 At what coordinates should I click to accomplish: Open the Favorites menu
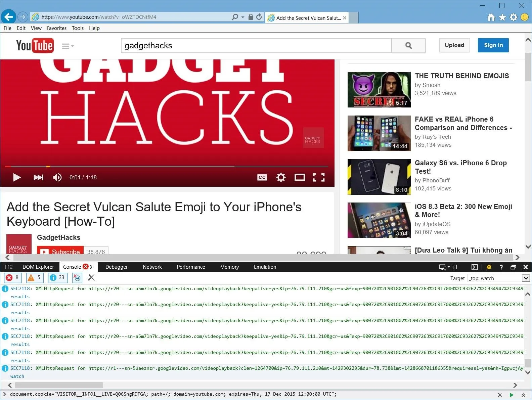(57, 28)
